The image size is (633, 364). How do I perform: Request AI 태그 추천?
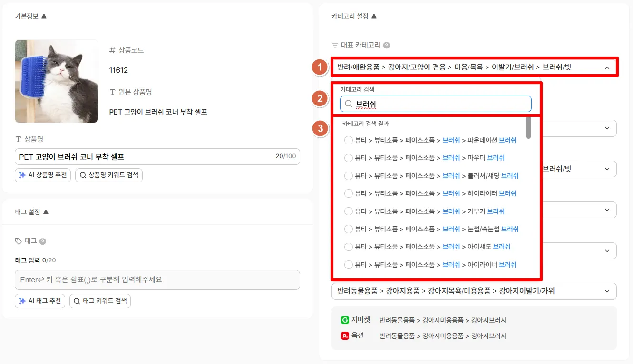[x=40, y=301]
